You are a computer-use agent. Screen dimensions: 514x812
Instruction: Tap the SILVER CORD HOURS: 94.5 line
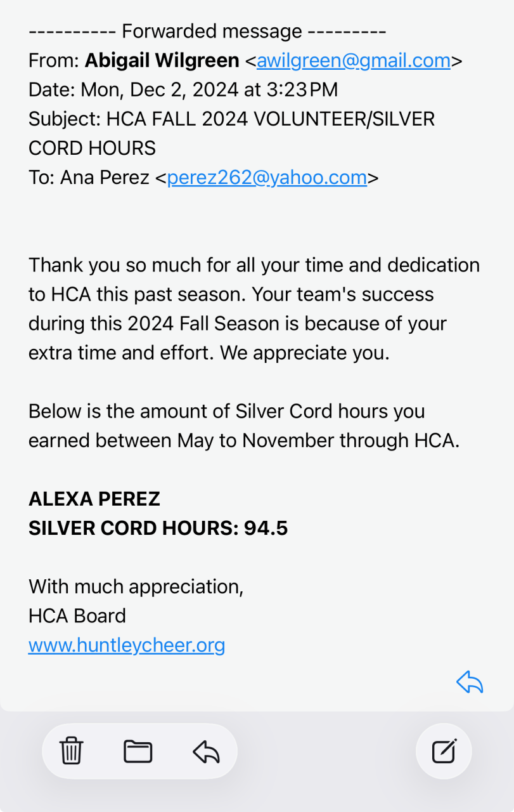pyautogui.click(x=158, y=528)
